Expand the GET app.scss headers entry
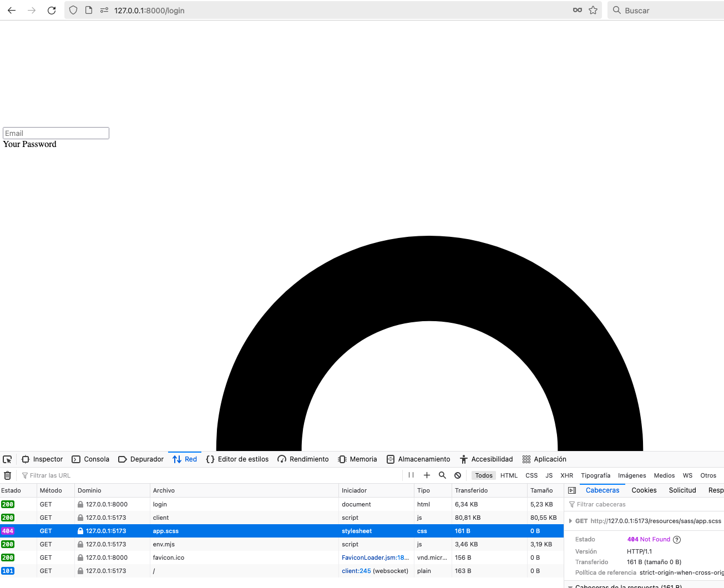Image resolution: width=724 pixels, height=588 pixels. click(571, 521)
